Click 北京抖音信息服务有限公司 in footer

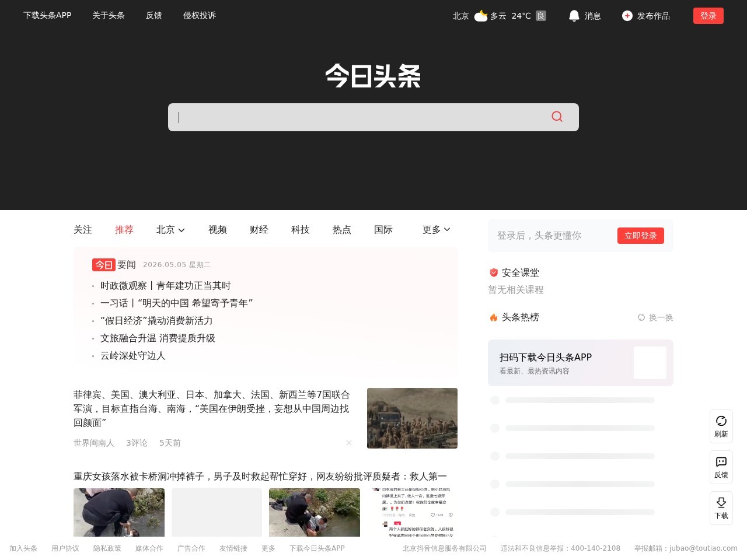[x=445, y=548]
